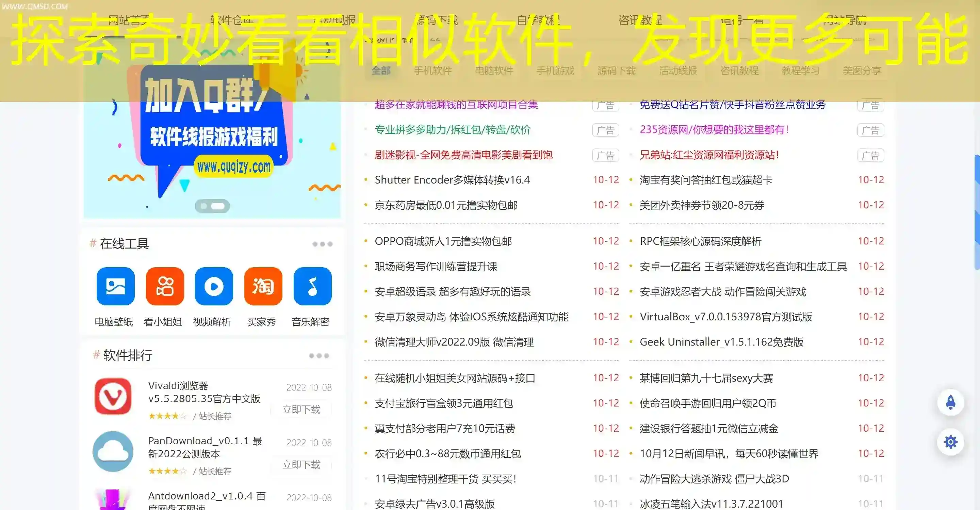Open Shutter Encoder多媒体转换v16.4 article
The height and width of the screenshot is (510, 980).
(452, 180)
